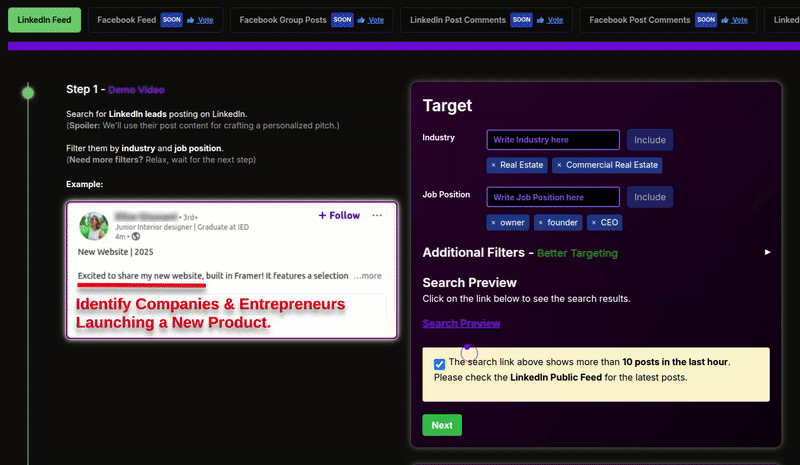Uncheck the 10 posts in last hour checkbox
This screenshot has height=465, width=800.
(x=439, y=364)
